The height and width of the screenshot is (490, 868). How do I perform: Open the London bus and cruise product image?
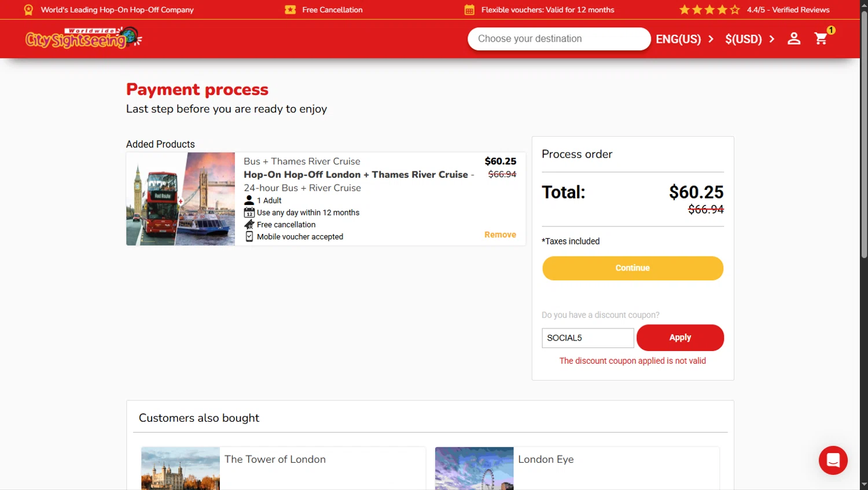pyautogui.click(x=181, y=199)
